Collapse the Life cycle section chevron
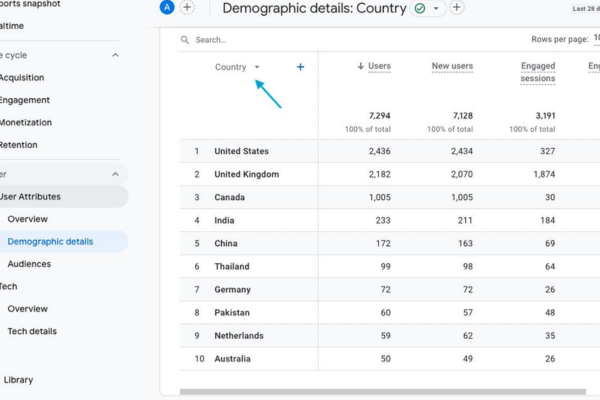600x400 pixels. (x=115, y=55)
